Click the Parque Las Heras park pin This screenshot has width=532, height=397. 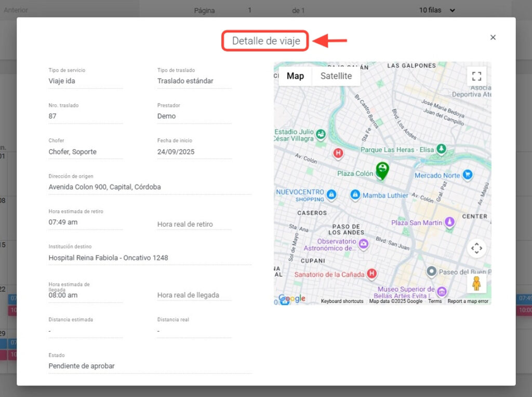(441, 149)
